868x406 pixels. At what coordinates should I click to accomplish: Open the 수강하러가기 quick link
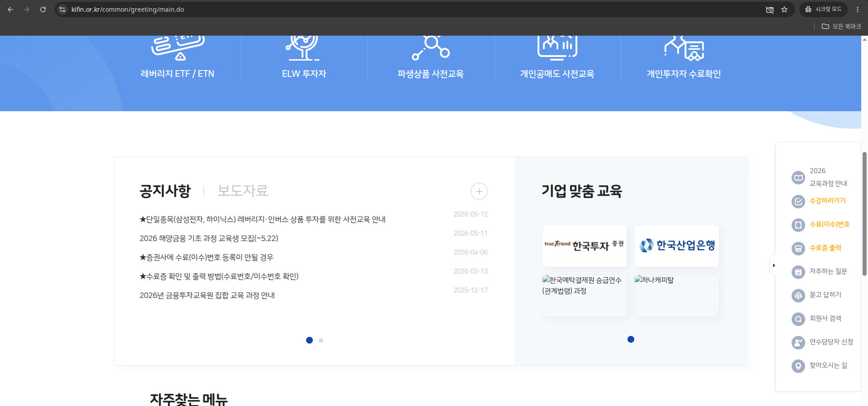pos(827,201)
